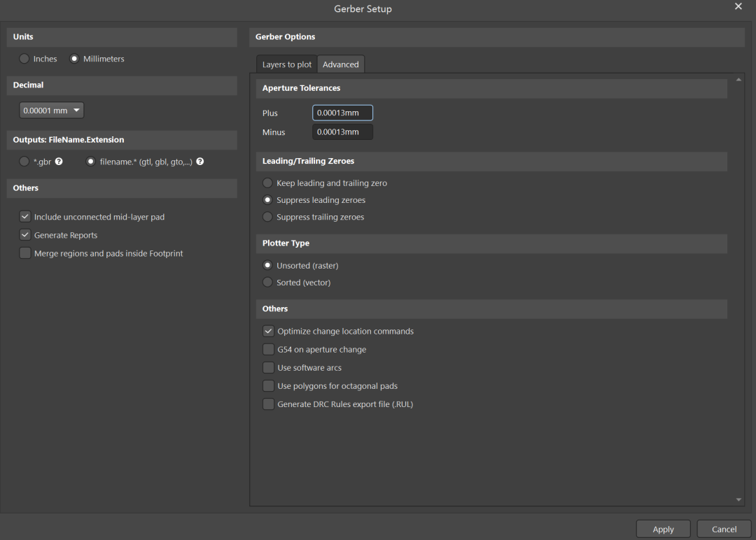Select Keep leading and trailing zero
Screen dimensions: 756x540
[267, 183]
